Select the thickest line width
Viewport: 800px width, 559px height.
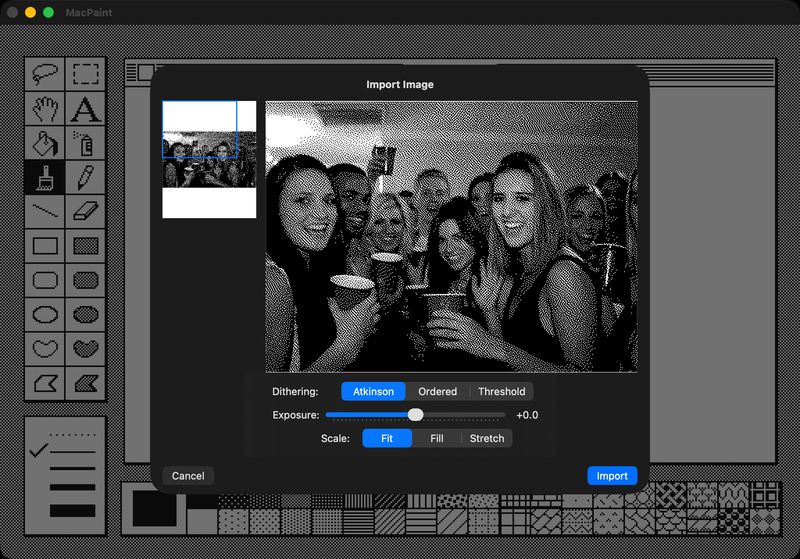coord(72,511)
